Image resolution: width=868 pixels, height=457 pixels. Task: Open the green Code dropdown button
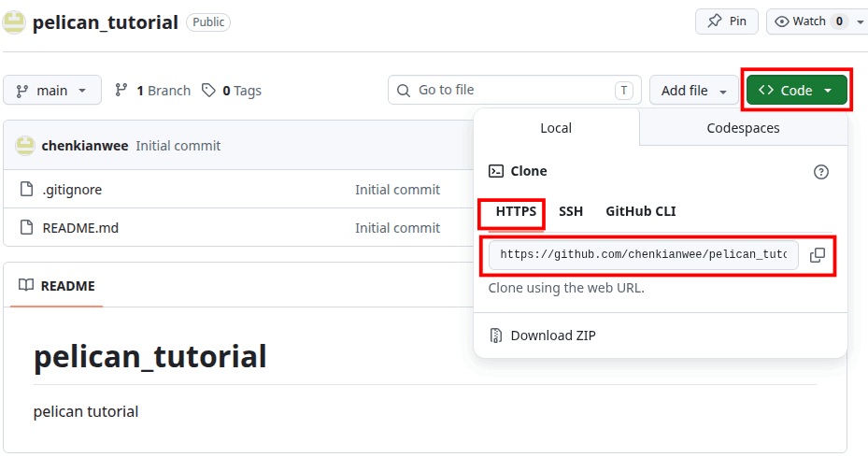click(797, 91)
